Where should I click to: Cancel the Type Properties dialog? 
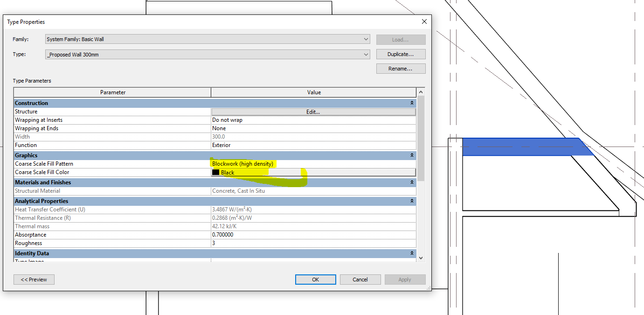point(360,279)
